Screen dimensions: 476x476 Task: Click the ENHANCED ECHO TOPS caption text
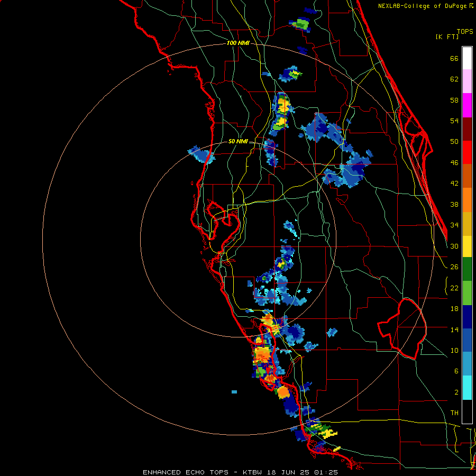point(186,472)
